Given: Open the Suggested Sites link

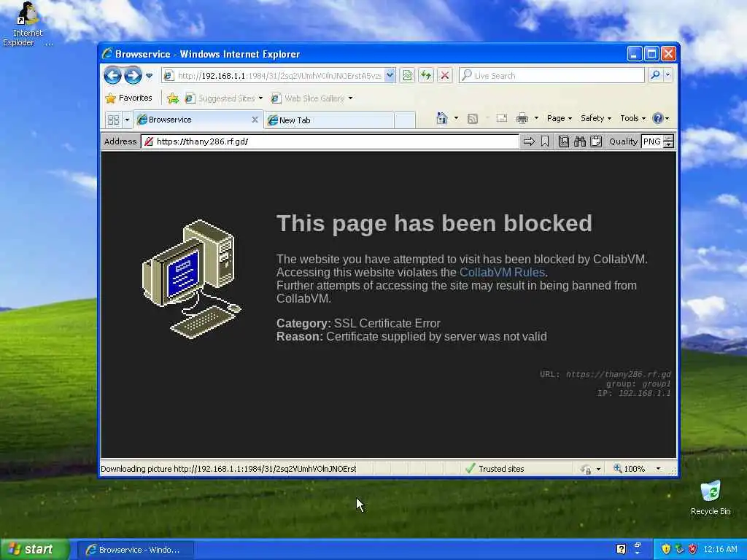Looking at the screenshot, I should pos(223,98).
